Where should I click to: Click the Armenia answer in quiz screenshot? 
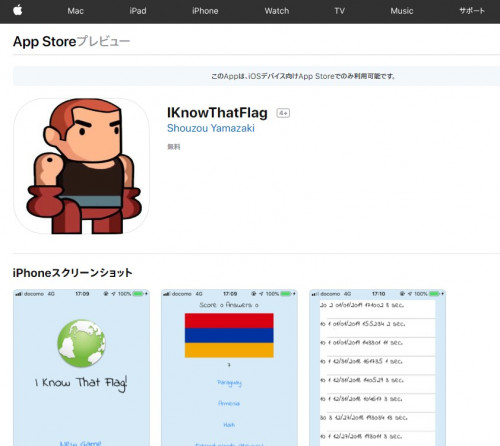[x=229, y=403]
